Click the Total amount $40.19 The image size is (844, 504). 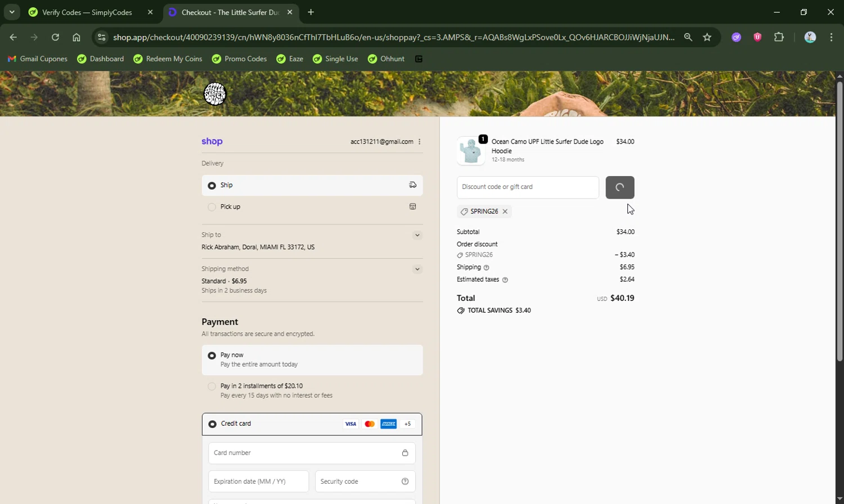[622, 298]
